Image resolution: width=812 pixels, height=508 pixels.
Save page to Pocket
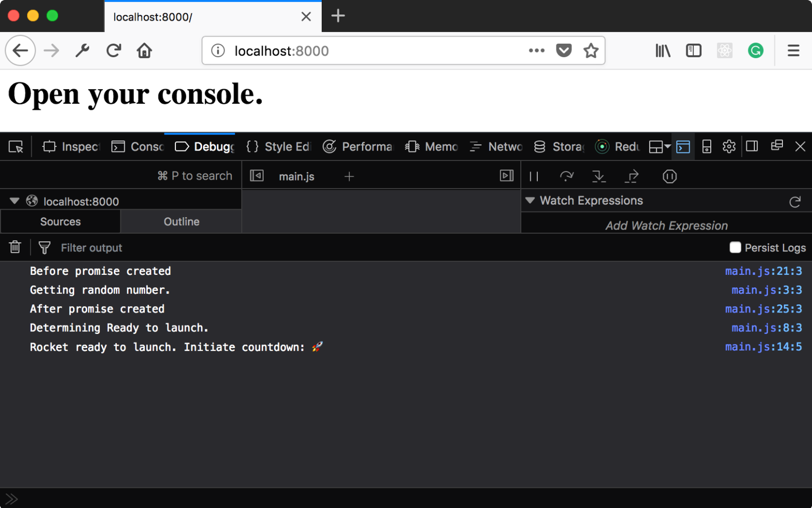tap(564, 51)
